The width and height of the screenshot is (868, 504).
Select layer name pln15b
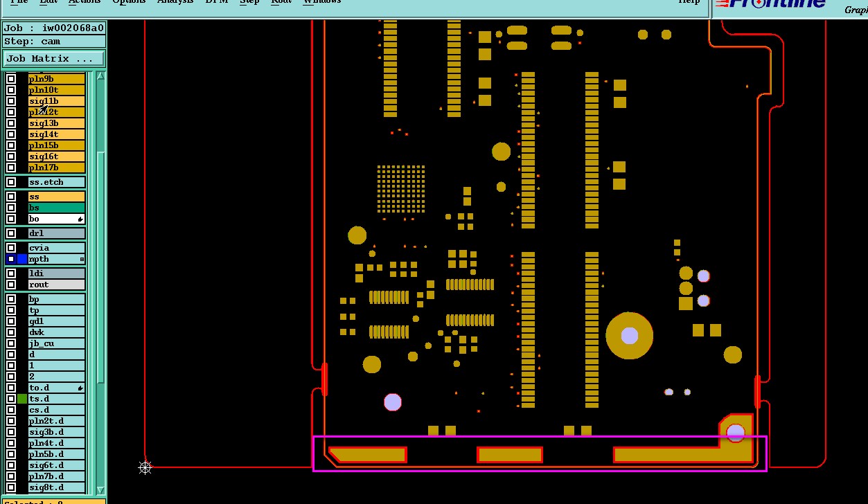click(56, 145)
